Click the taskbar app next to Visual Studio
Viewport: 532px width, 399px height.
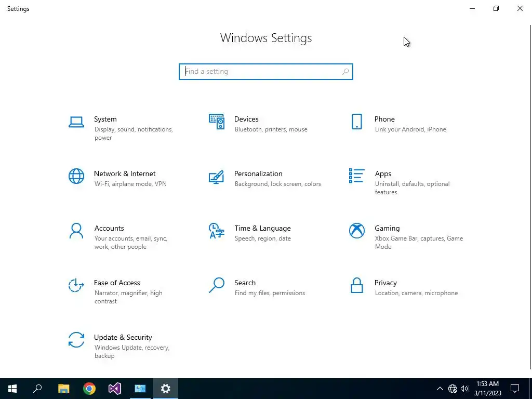coord(140,389)
